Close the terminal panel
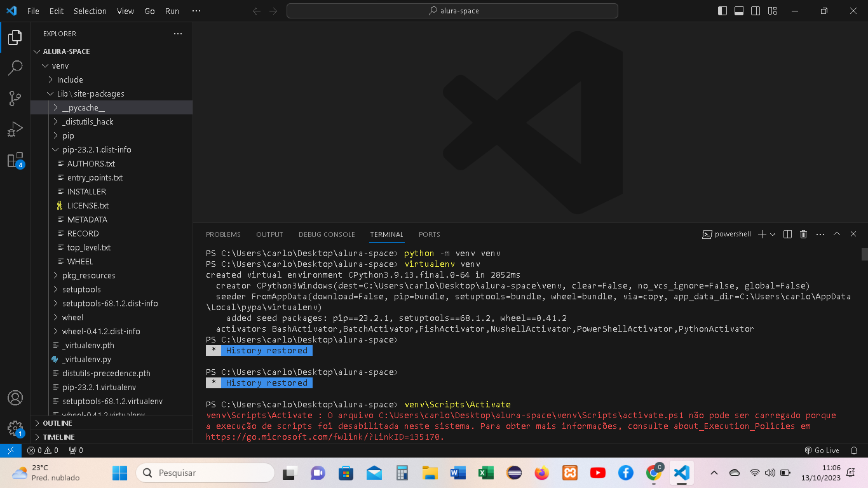The width and height of the screenshot is (868, 488). tap(853, 234)
